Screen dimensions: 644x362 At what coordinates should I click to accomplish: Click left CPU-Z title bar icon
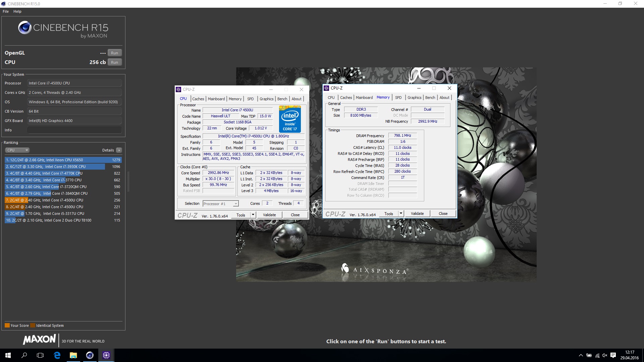click(178, 89)
